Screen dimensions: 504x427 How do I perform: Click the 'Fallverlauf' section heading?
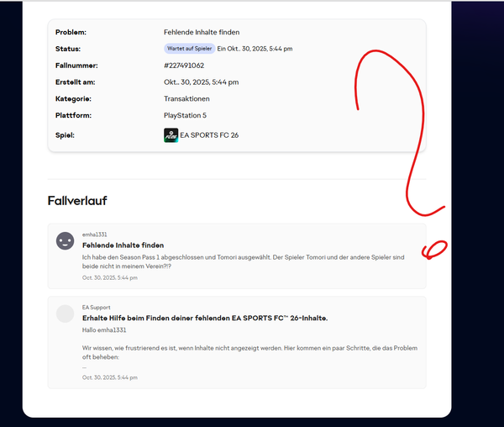tap(77, 201)
